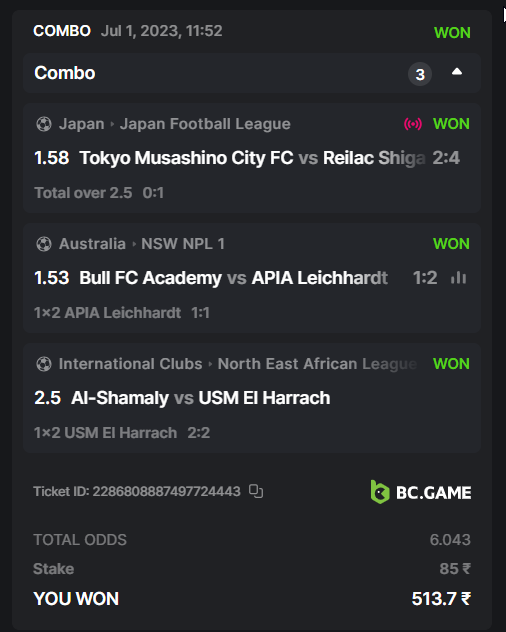This screenshot has width=506, height=632.
Task: Open North East African League link
Action: point(317,364)
